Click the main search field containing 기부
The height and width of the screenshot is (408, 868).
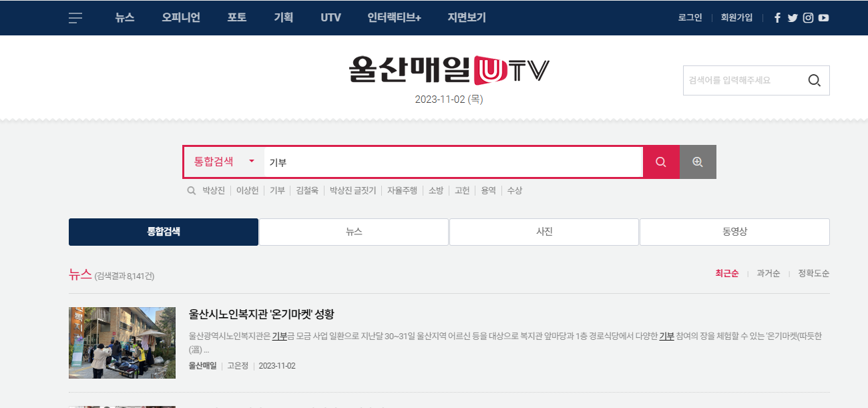point(453,162)
